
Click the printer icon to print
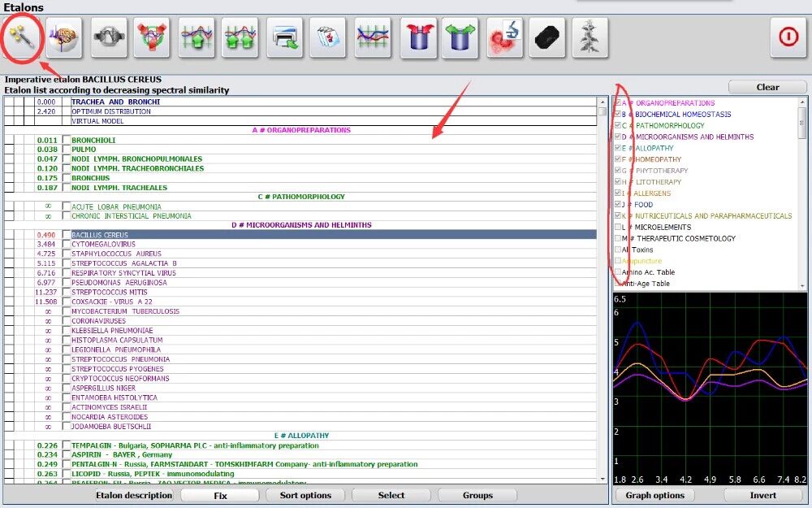pyautogui.click(x=284, y=38)
